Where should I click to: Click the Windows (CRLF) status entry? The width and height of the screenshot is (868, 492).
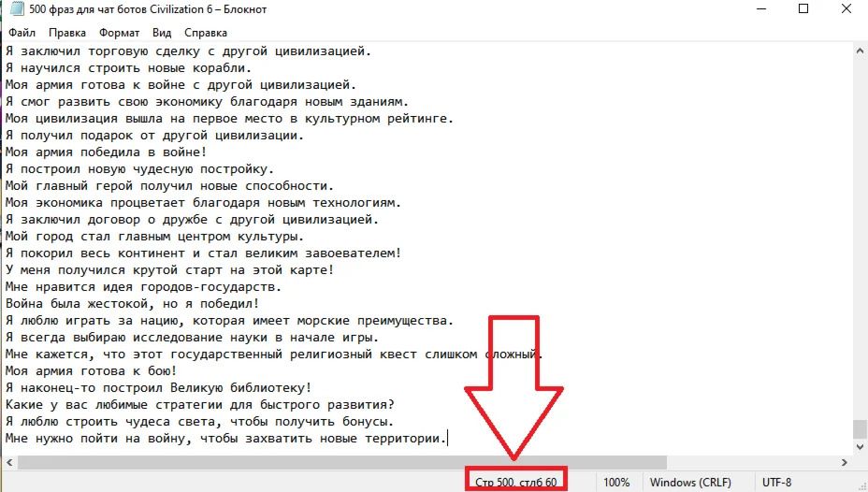click(x=690, y=482)
